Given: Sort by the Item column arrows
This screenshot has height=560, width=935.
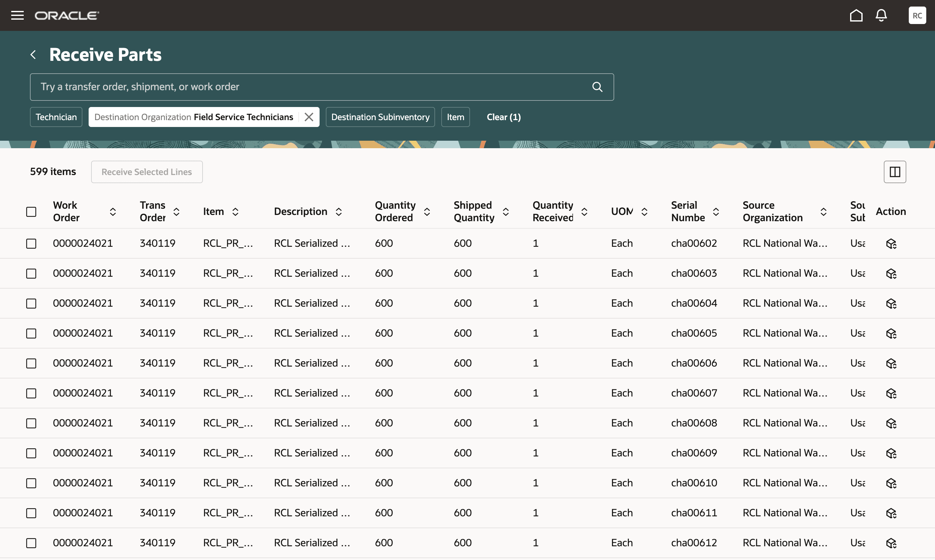Looking at the screenshot, I should (x=235, y=212).
